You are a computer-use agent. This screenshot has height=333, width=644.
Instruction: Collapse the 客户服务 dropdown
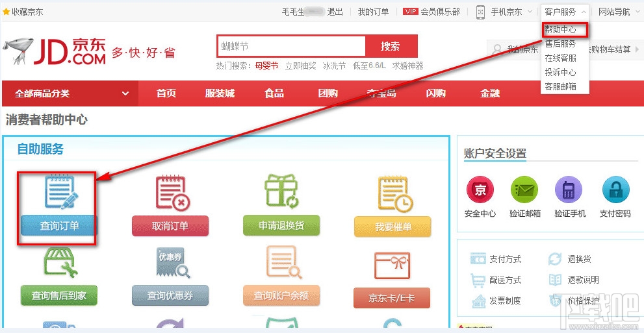point(584,12)
